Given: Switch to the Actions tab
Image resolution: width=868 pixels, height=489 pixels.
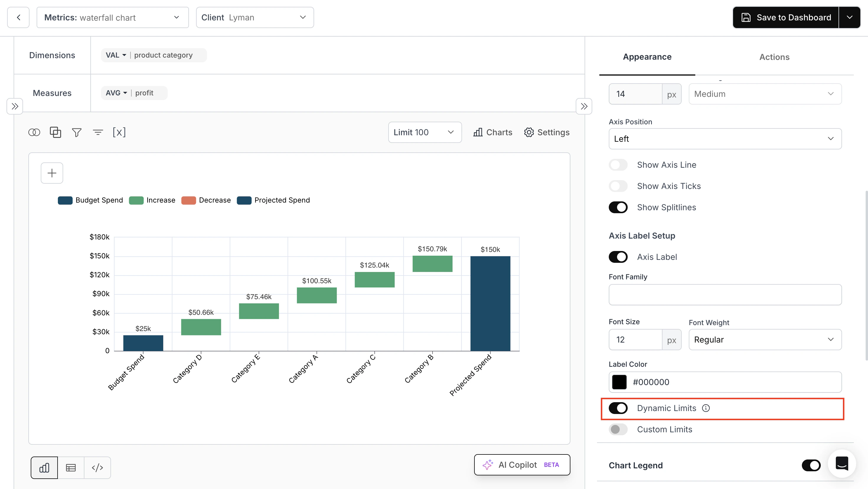Looking at the screenshot, I should tap(774, 57).
